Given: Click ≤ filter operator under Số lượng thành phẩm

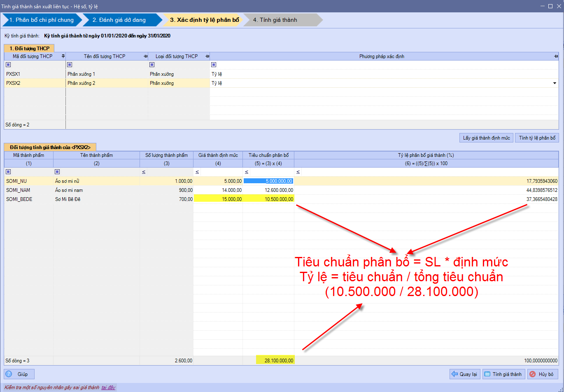Looking at the screenshot, I should coord(143,172).
